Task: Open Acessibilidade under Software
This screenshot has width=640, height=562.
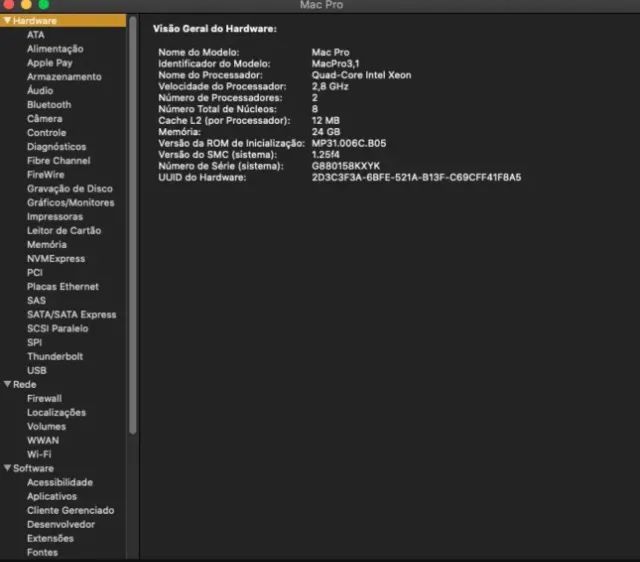Action: pos(60,482)
